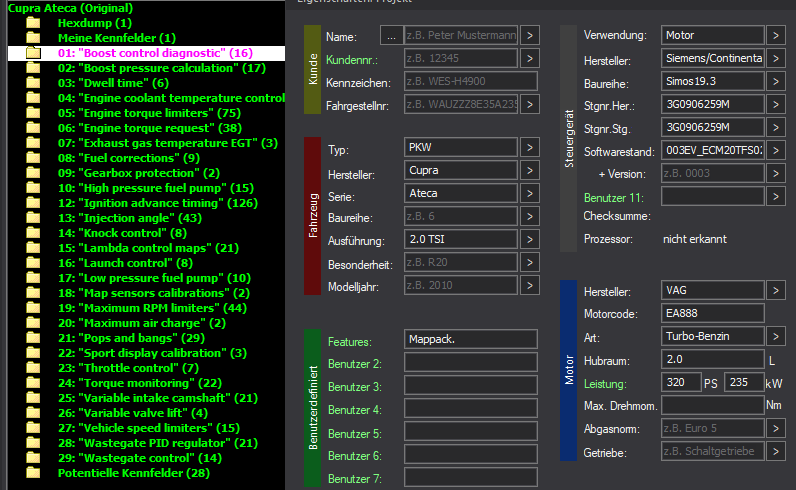Open the Gearbox protection folder icon

pos(34,173)
